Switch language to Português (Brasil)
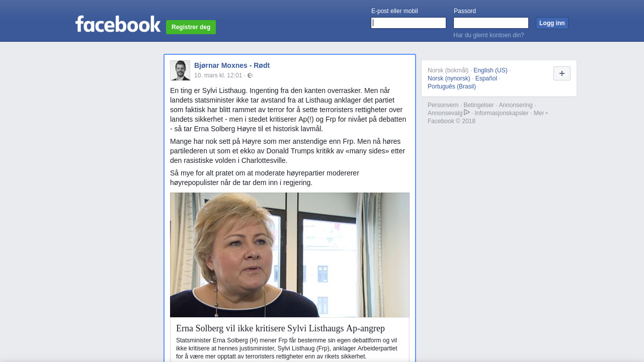The height and width of the screenshot is (362, 644). tap(452, 86)
